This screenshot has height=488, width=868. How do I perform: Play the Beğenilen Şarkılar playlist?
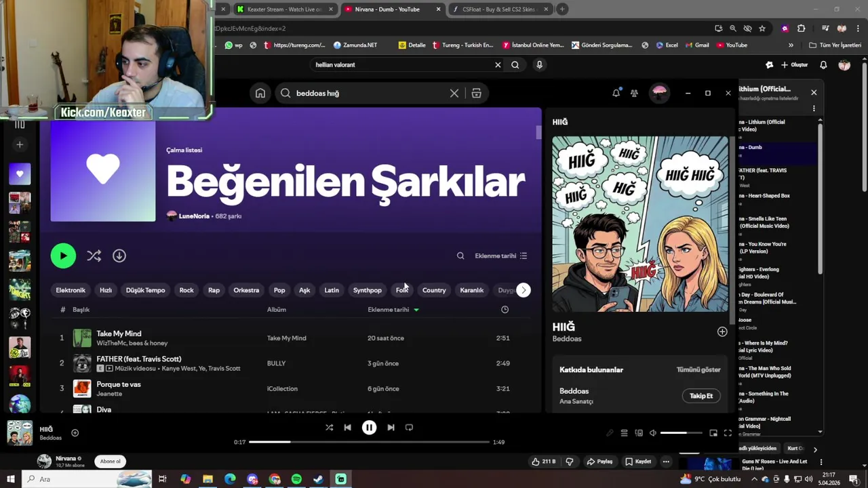pyautogui.click(x=63, y=256)
